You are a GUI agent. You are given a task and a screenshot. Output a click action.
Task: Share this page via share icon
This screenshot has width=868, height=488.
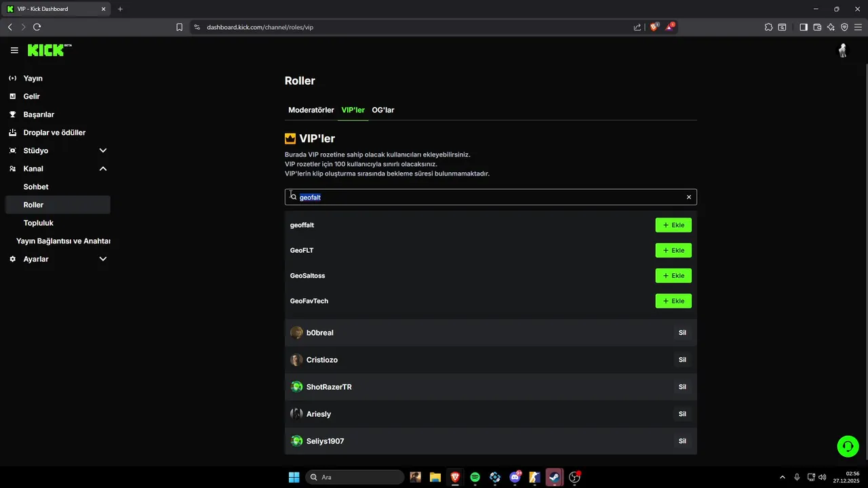637,27
